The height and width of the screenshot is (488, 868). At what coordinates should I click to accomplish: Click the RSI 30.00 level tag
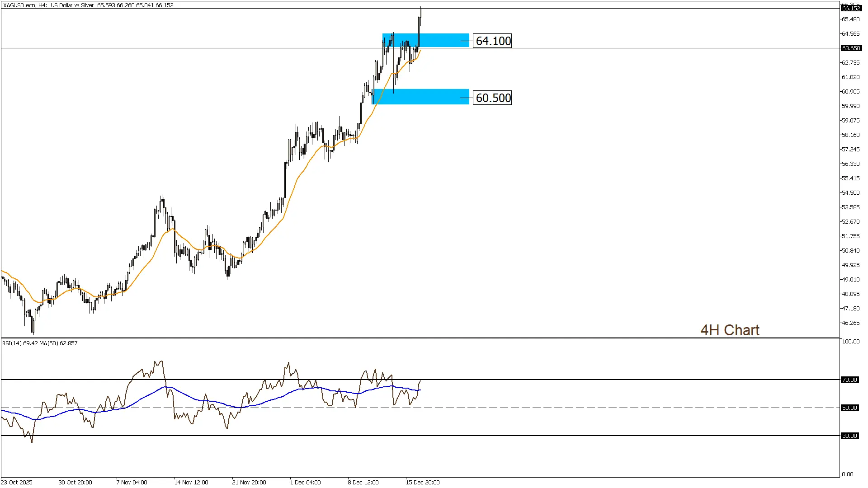(849, 436)
